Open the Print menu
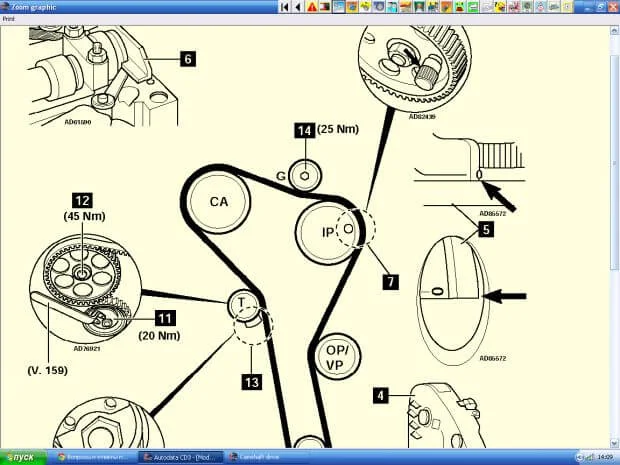The height and width of the screenshot is (465, 620). [8, 18]
